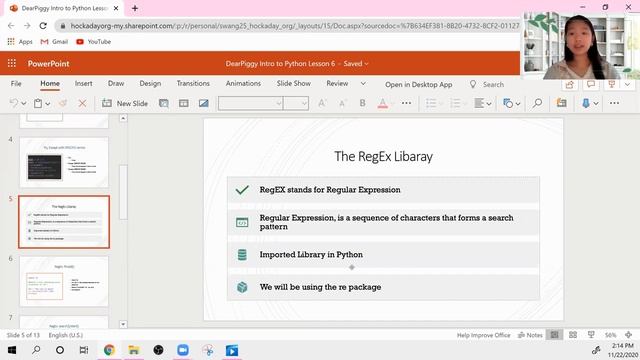The image size is (640, 360).
Task: Click the Designer icon in the ribbon
Action: [x=562, y=103]
